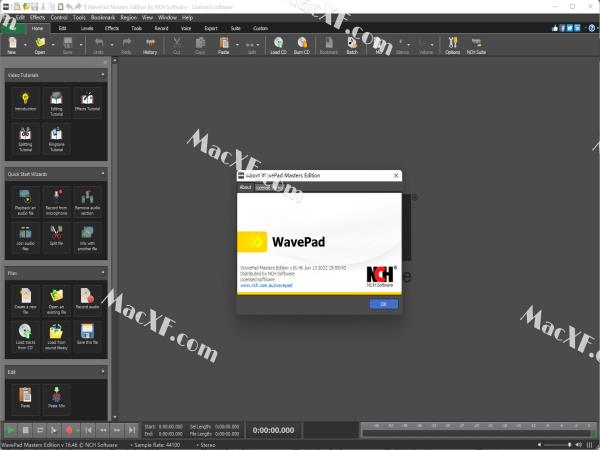600x450 pixels.
Task: Start the Remove audio section wizard
Action: (88, 202)
